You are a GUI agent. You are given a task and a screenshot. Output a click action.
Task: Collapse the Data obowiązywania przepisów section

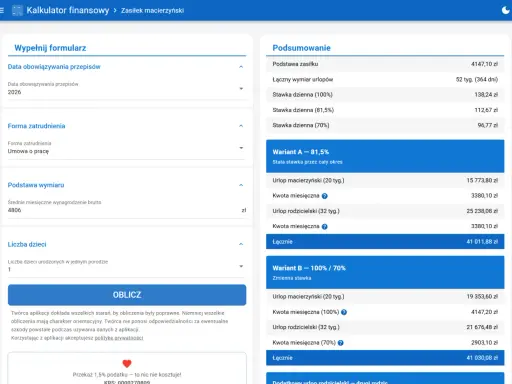tap(241, 67)
